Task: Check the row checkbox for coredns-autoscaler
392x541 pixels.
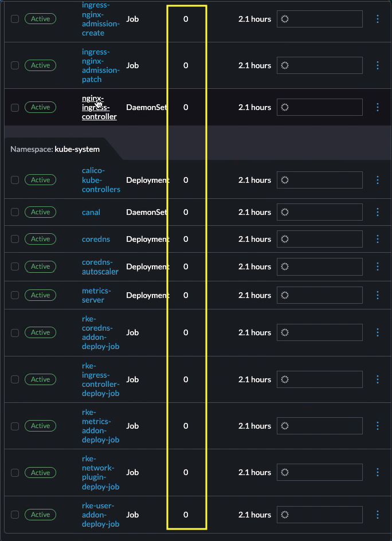Action: [14, 266]
